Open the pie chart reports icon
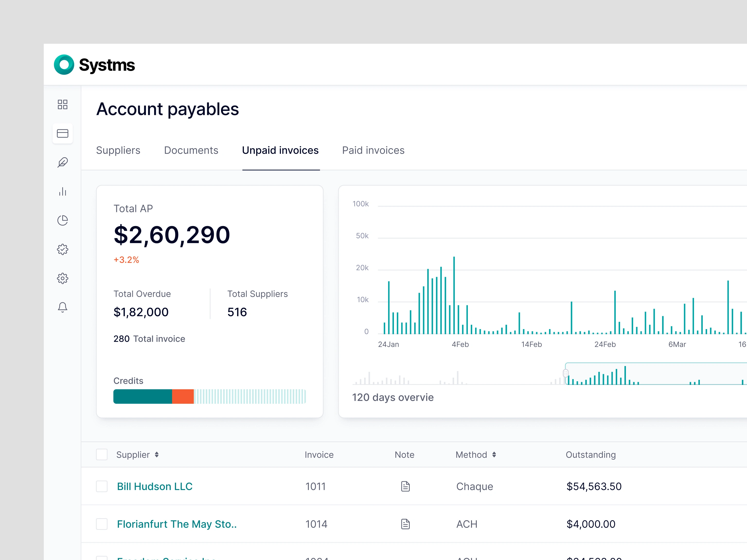 (x=62, y=220)
